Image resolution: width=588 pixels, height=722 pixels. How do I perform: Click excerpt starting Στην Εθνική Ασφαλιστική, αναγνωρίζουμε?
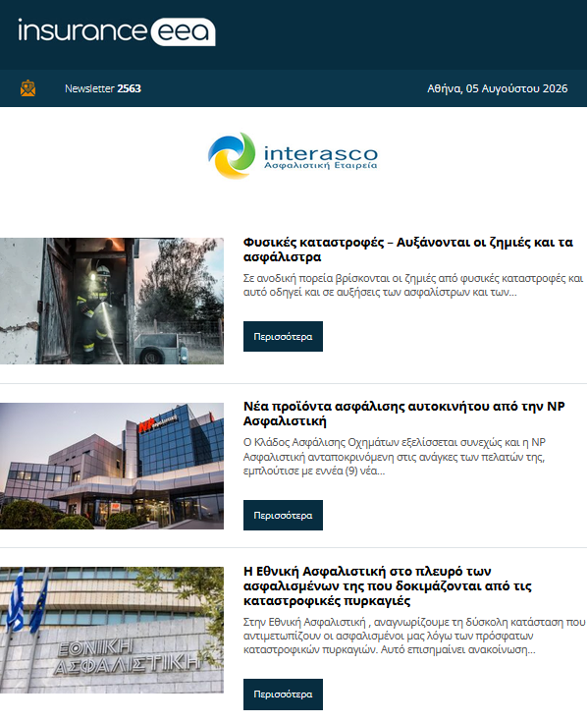tap(414, 636)
